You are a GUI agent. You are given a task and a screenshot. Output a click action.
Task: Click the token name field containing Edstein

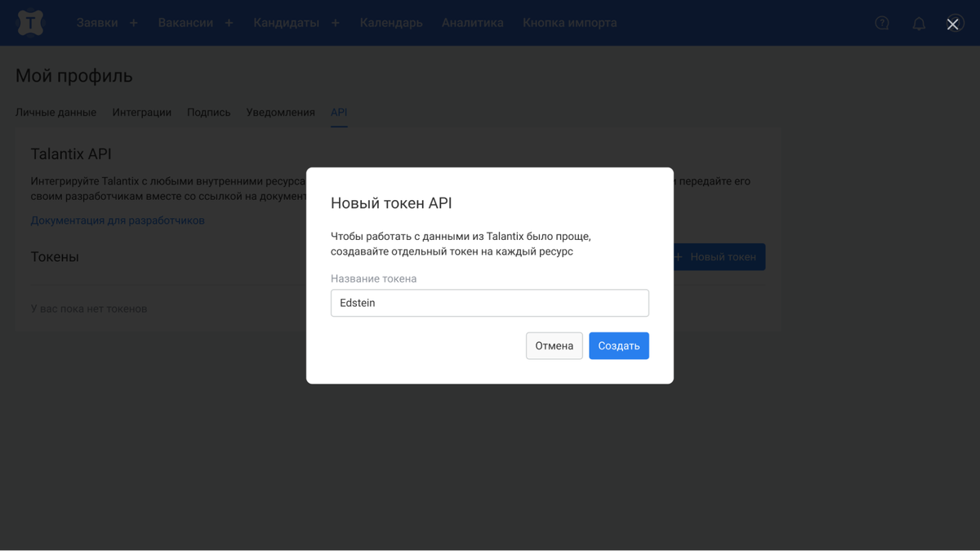489,303
